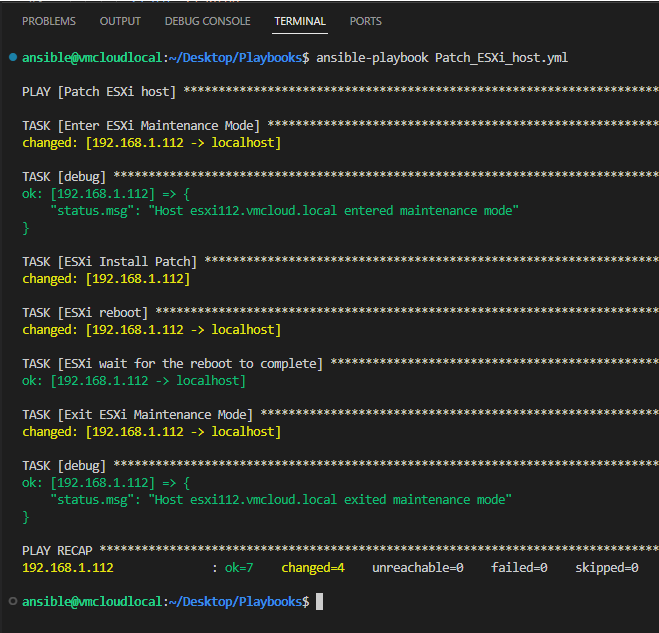Open the PORTS tab
The width and height of the screenshot is (659, 633).
click(365, 21)
